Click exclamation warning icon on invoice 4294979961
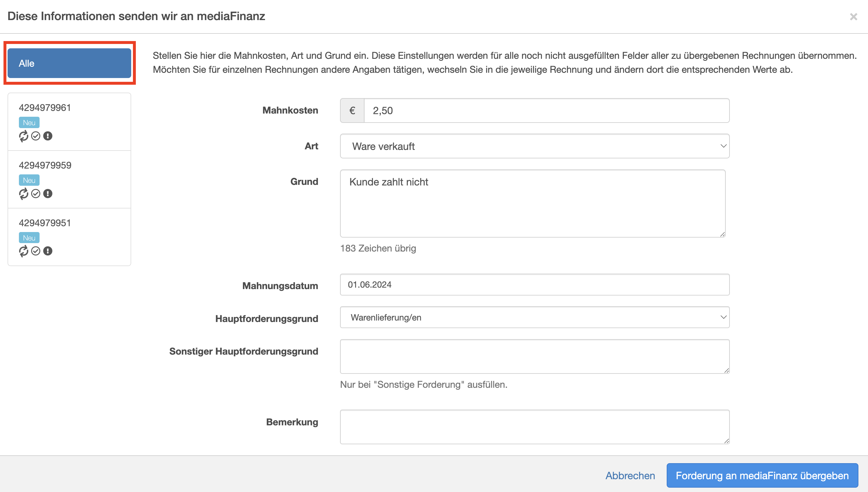868x492 pixels. pos(48,136)
